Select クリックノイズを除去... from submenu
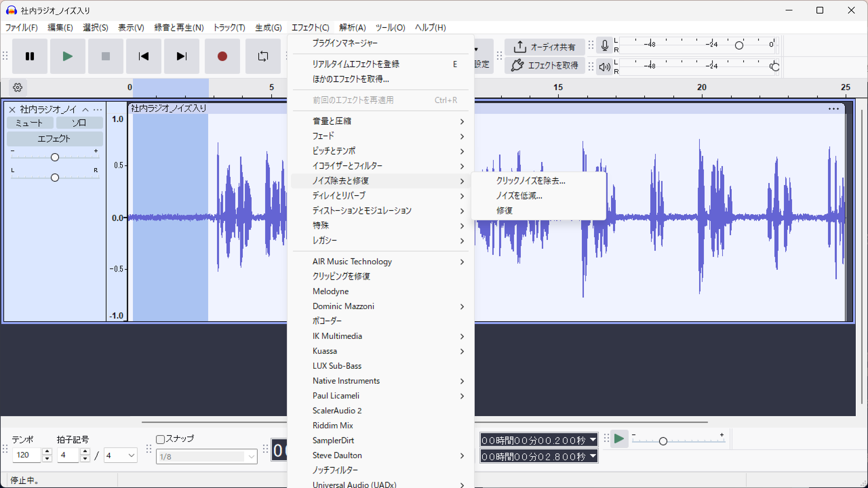This screenshot has height=488, width=868. point(538,181)
